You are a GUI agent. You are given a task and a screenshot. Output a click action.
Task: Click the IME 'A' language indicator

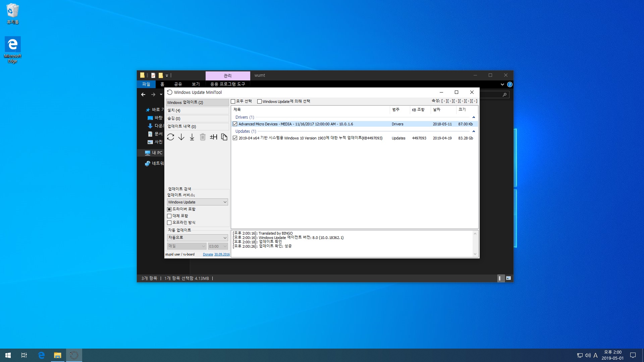point(595,355)
